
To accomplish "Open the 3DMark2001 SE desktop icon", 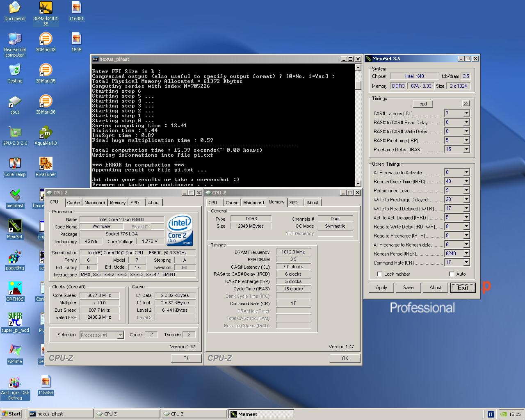I will 46,14.
